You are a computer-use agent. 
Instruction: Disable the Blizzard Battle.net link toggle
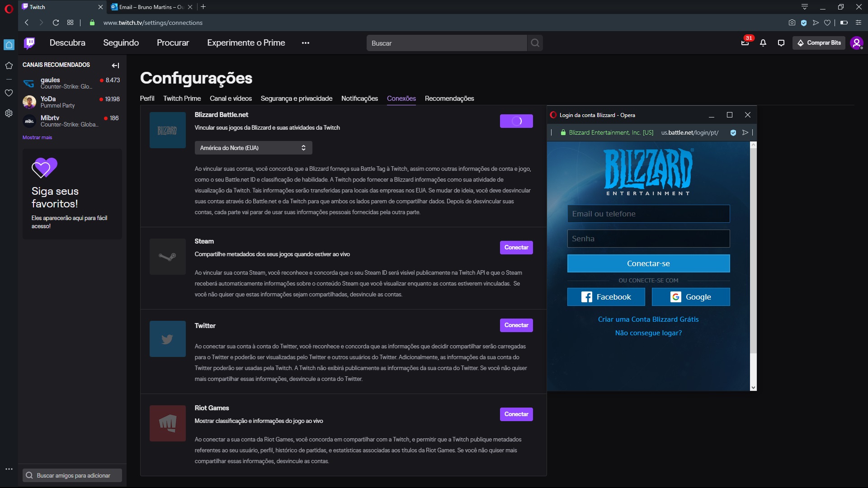516,121
